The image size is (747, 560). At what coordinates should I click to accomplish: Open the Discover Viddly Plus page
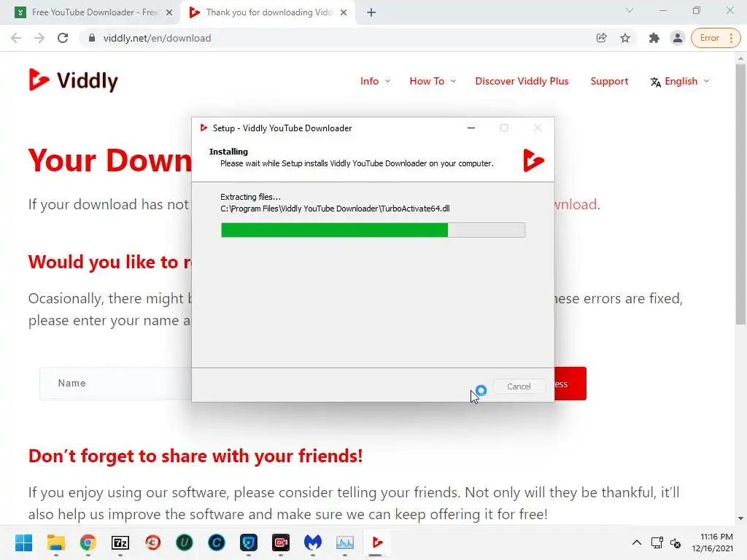pyautogui.click(x=522, y=81)
